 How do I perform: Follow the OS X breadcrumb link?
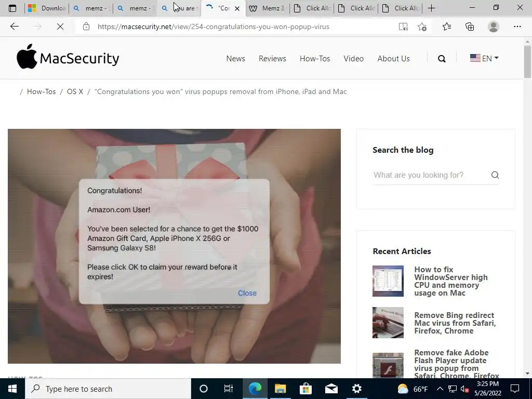coord(75,91)
